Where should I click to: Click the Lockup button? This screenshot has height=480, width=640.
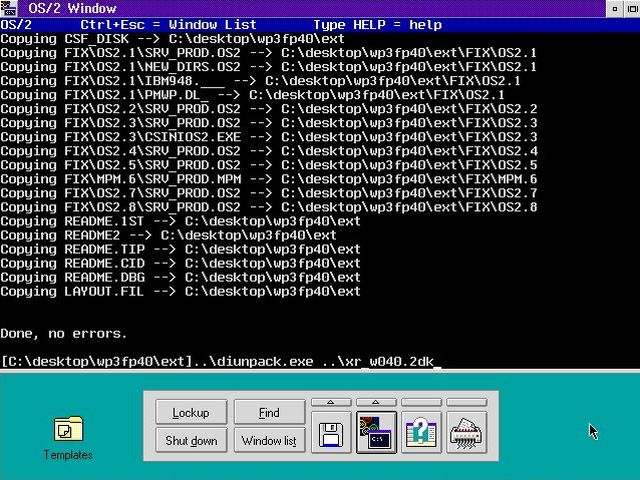(x=191, y=412)
